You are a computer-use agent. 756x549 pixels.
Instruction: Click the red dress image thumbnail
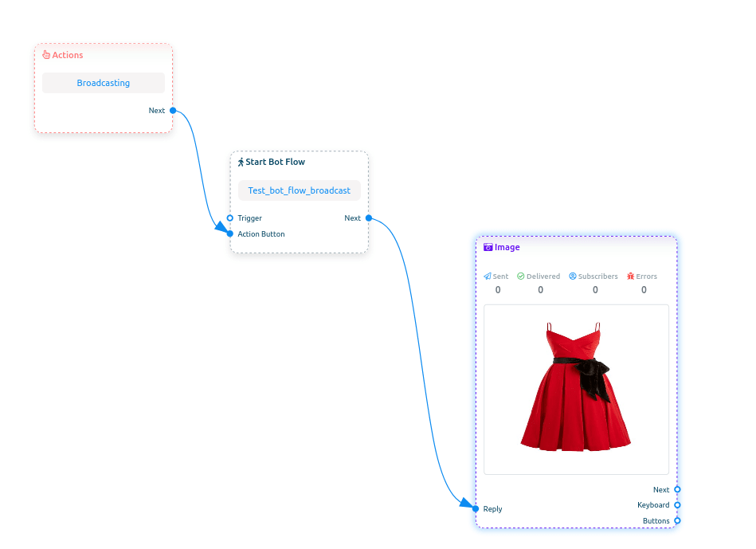tap(575, 389)
